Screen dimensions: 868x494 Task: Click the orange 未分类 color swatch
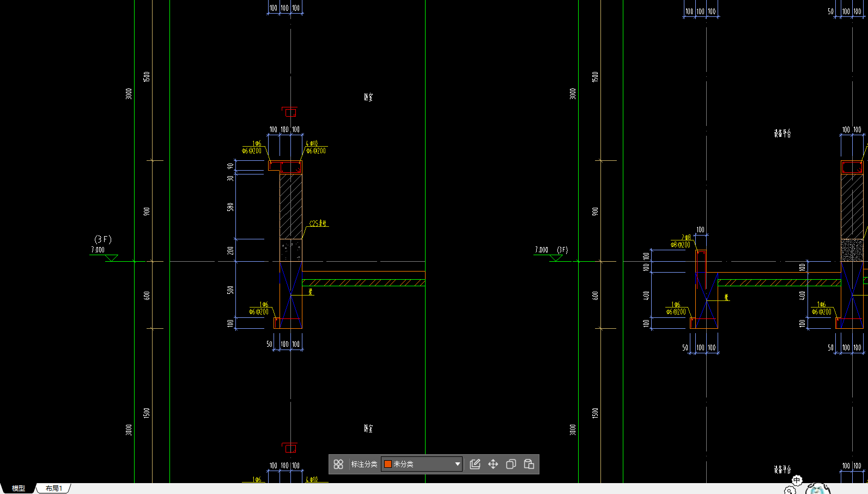[388, 464]
